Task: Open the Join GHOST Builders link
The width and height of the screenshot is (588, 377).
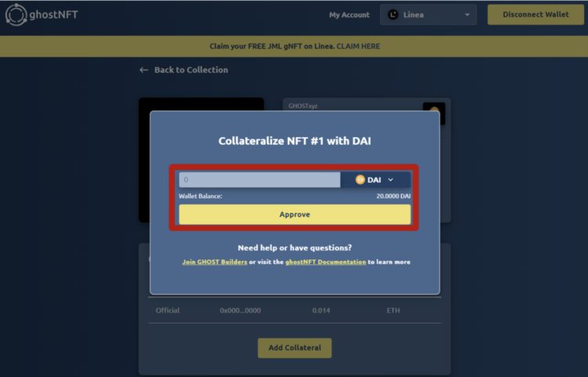Action: [214, 262]
